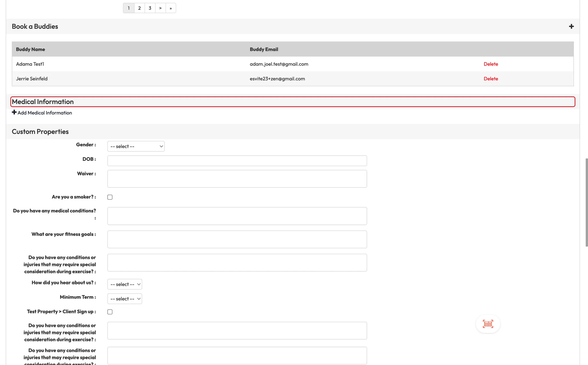The image size is (588, 365).
Task: Focus the DOB input field
Action: (x=237, y=161)
